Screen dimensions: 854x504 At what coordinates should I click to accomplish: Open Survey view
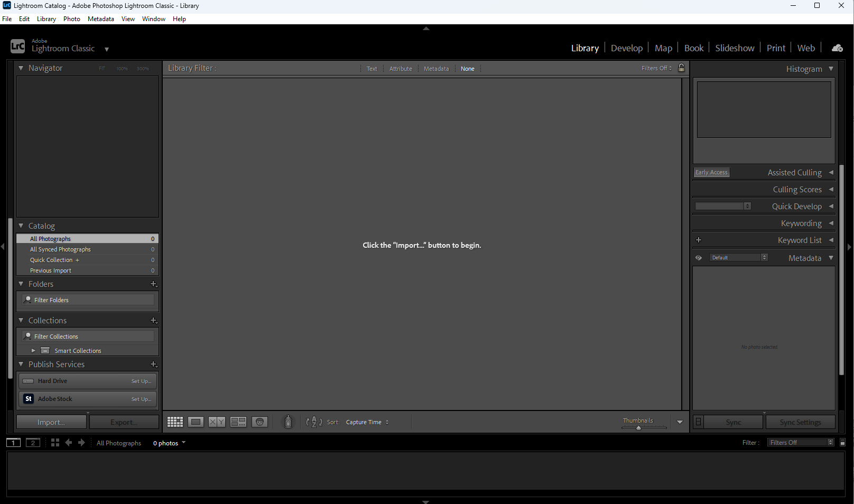pos(238,422)
